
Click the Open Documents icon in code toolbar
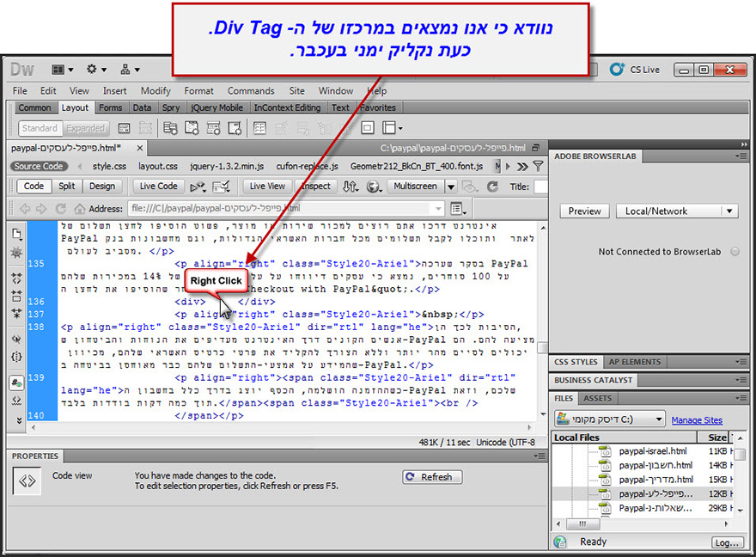(x=17, y=234)
